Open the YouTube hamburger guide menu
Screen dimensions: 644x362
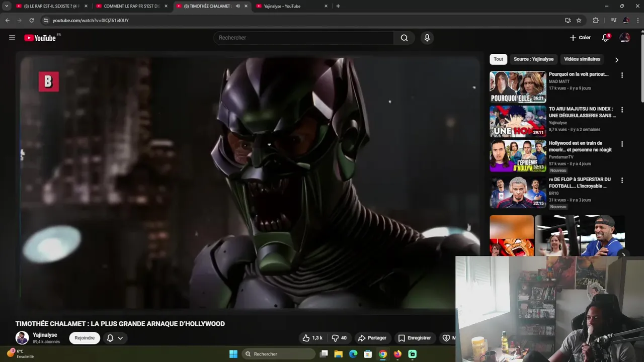tap(12, 38)
